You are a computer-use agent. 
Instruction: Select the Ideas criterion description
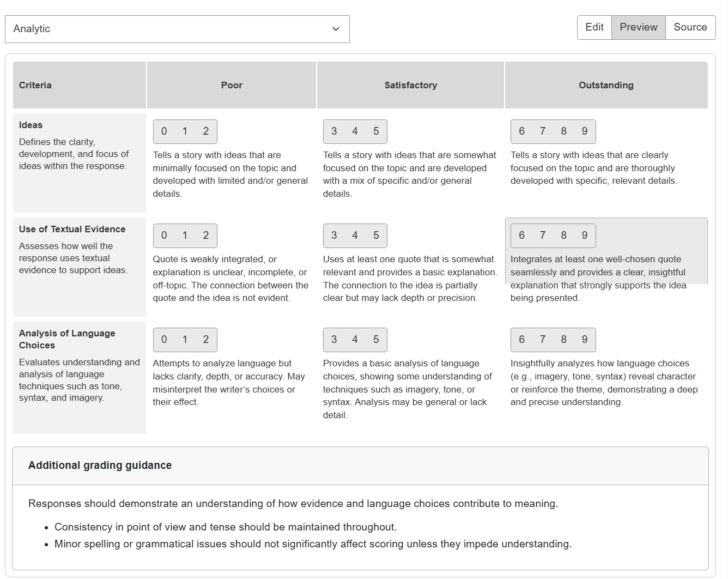[74, 154]
